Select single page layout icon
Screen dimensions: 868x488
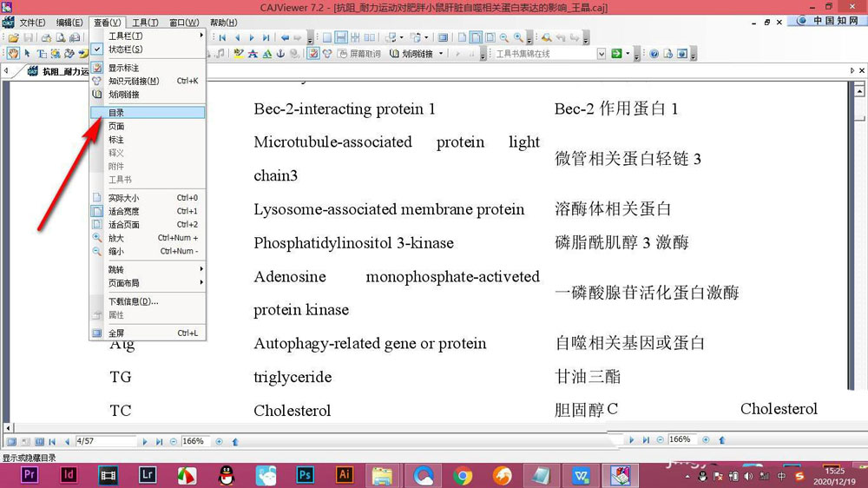[x=327, y=37]
